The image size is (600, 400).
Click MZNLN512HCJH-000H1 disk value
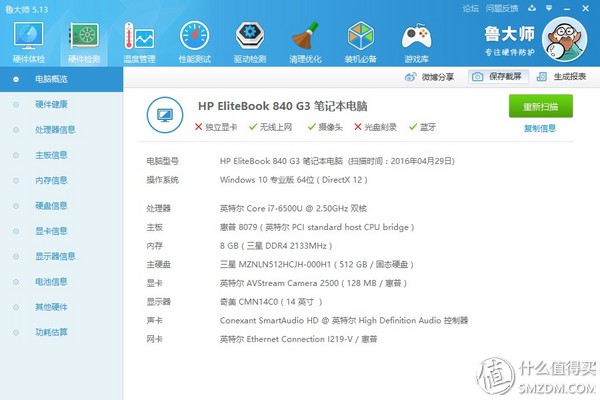tap(316, 264)
